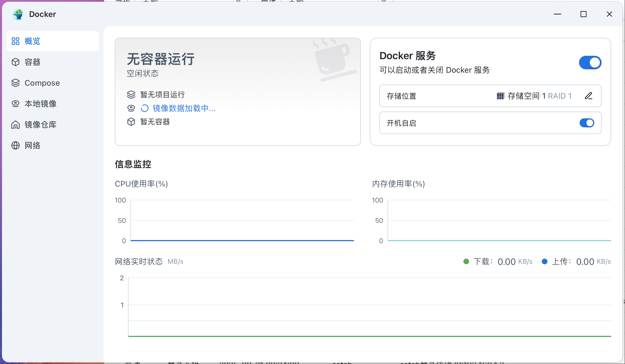Disable the 开机自启 toggle

click(x=587, y=123)
